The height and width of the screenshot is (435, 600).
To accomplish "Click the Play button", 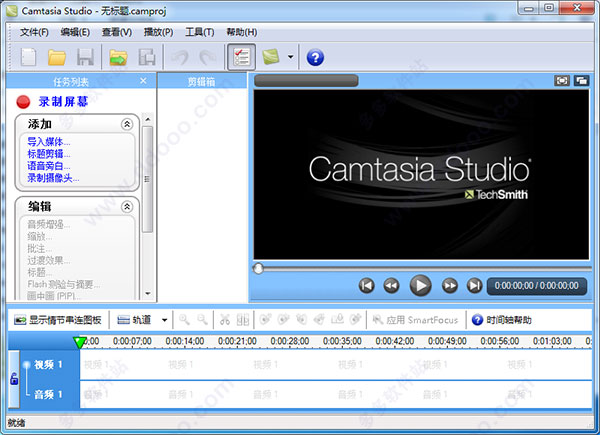I will [x=421, y=285].
